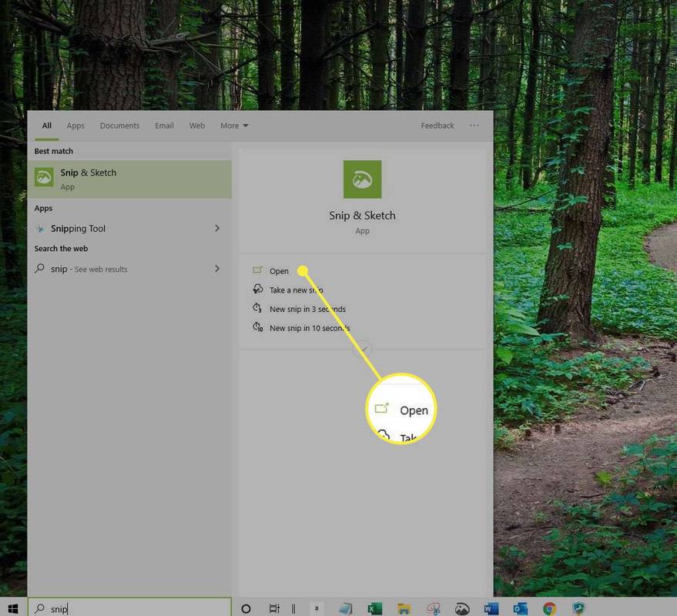This screenshot has width=677, height=616.
Task: Click the large Snip & Sketch app tile
Action: (362, 179)
